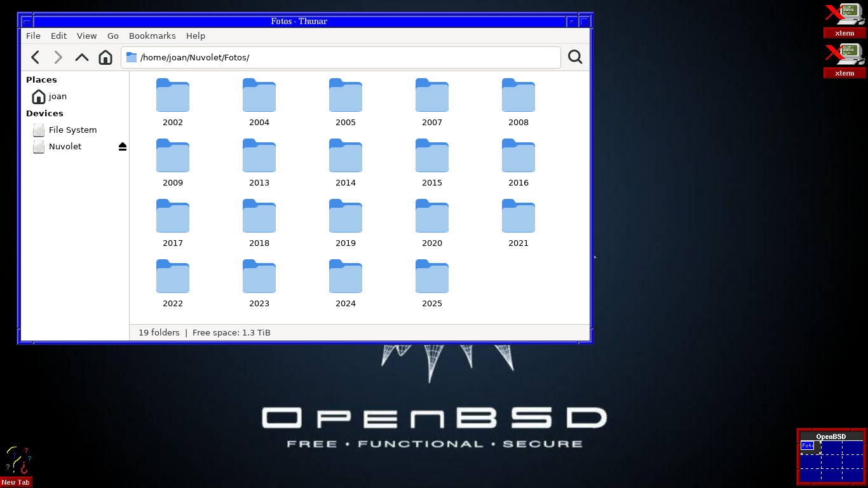Open the Thunar window menu button
868x488 pixels.
27,22
